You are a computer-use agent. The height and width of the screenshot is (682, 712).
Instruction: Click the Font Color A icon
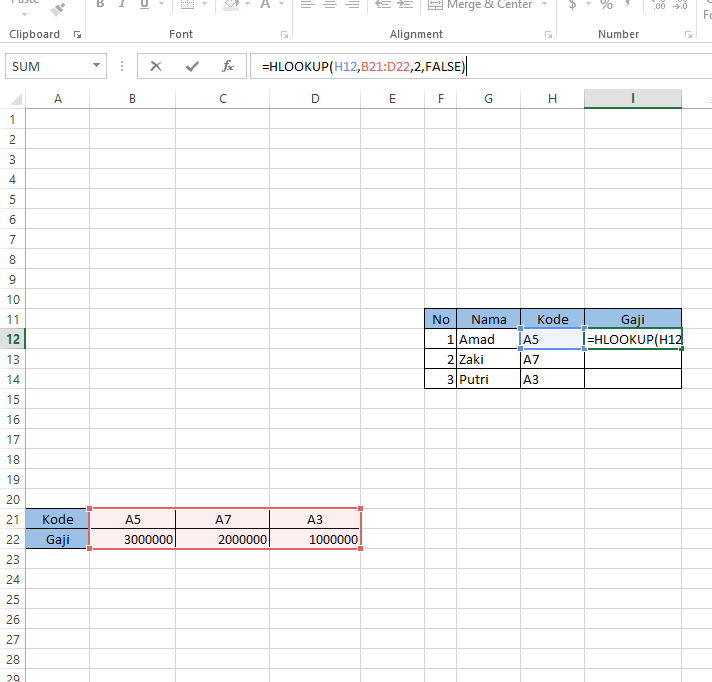pyautogui.click(x=265, y=4)
